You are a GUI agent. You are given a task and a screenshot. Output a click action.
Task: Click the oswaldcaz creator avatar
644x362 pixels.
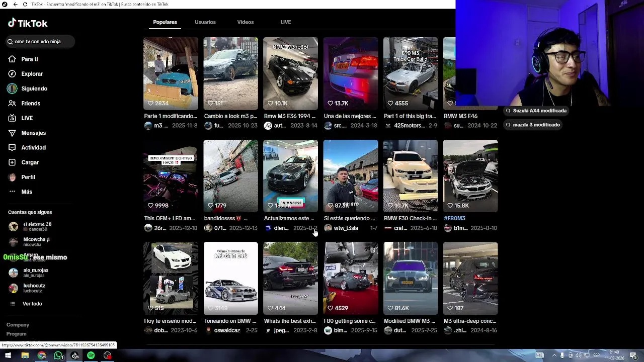coord(208,330)
